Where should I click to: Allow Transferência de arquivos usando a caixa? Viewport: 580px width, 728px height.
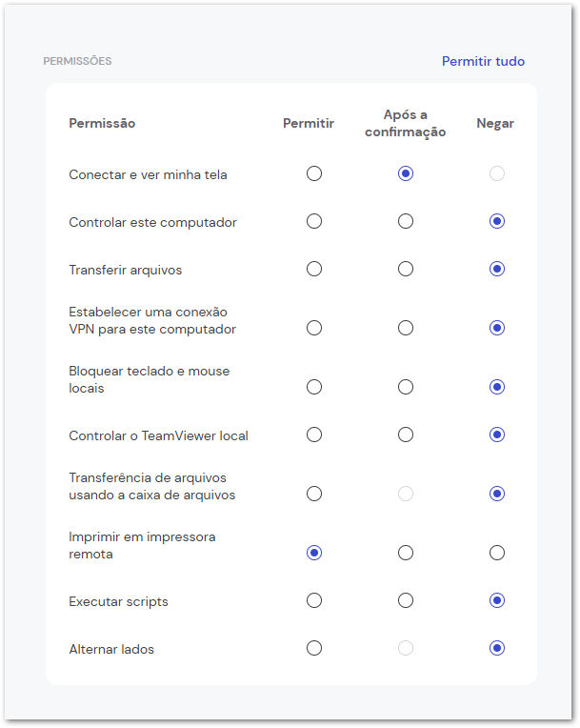[314, 494]
